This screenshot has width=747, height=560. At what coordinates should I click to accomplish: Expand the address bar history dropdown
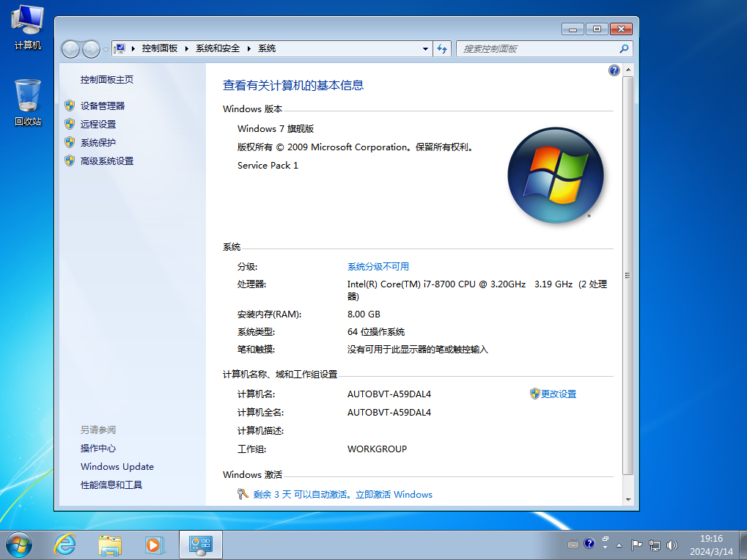pos(425,49)
